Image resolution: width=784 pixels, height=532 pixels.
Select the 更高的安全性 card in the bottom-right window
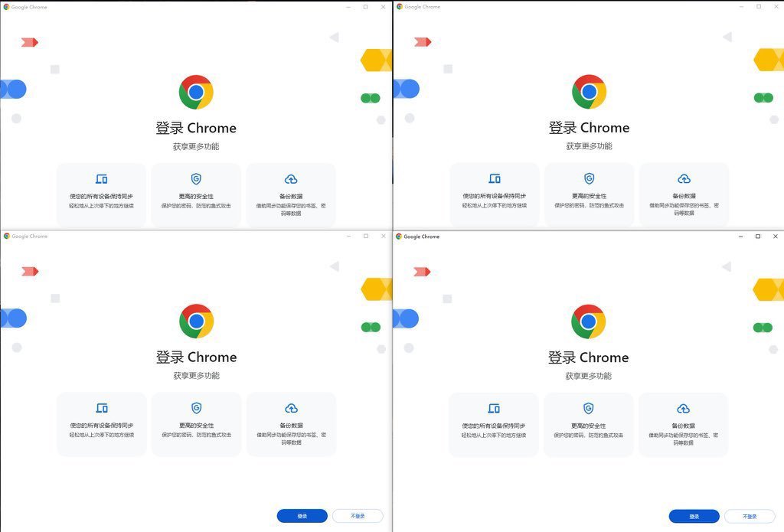(589, 425)
